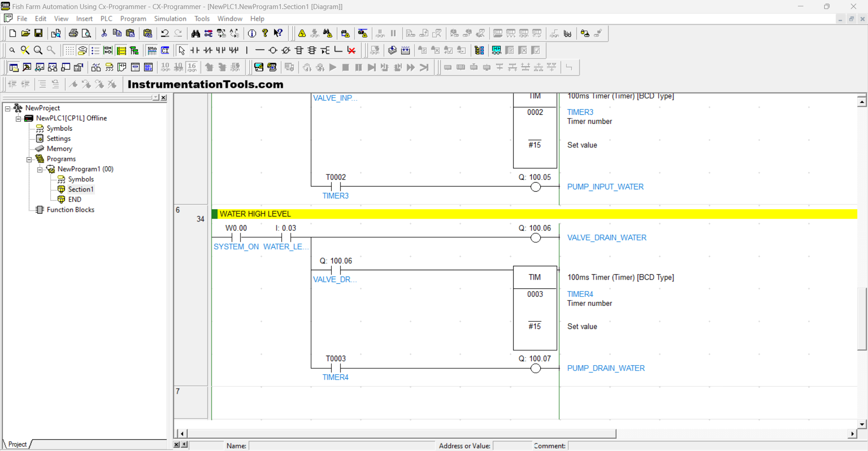Toggle grid dots display
Image resolution: width=868 pixels, height=451 pixels.
click(x=69, y=50)
